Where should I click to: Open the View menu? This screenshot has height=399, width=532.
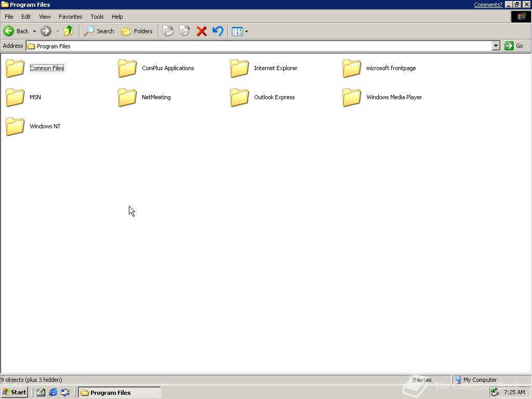(x=45, y=17)
